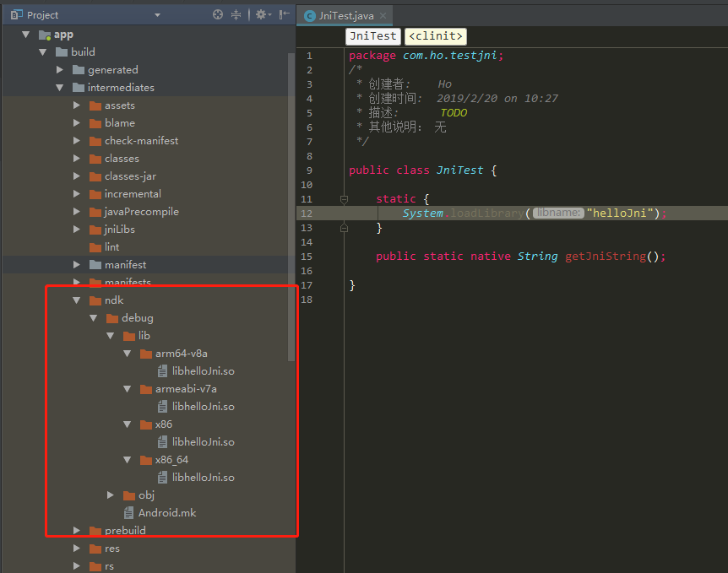This screenshot has width=728, height=573.
Task: Expand the manifest folder
Action: coord(77,264)
